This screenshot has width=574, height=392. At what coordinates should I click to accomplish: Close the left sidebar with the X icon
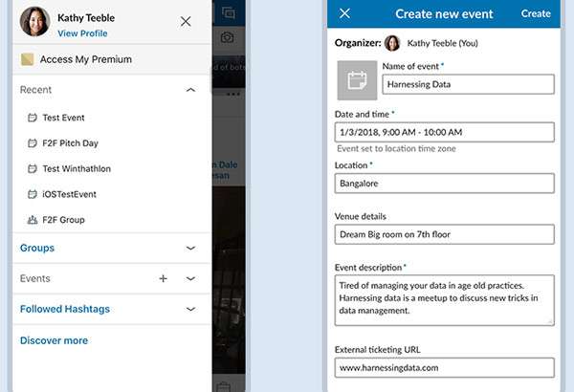point(186,21)
